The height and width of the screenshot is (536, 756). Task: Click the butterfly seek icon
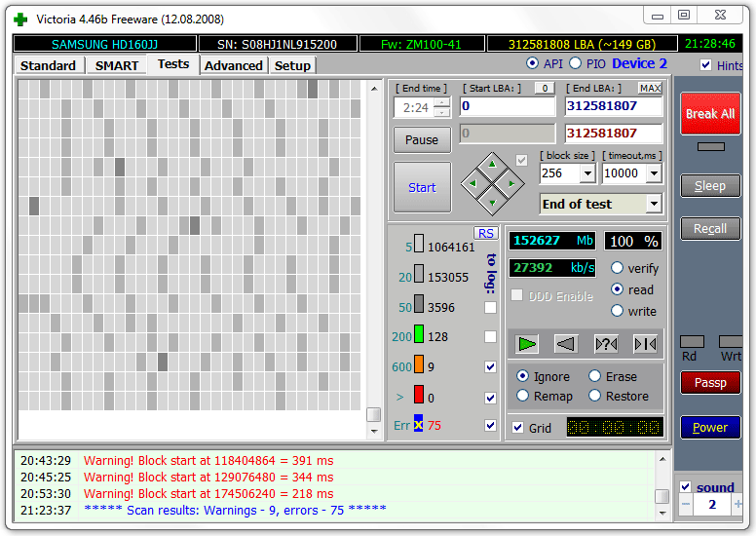(x=644, y=343)
